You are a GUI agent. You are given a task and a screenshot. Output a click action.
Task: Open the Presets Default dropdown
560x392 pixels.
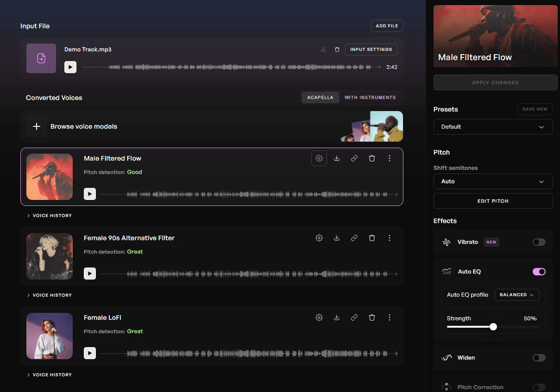(x=493, y=127)
